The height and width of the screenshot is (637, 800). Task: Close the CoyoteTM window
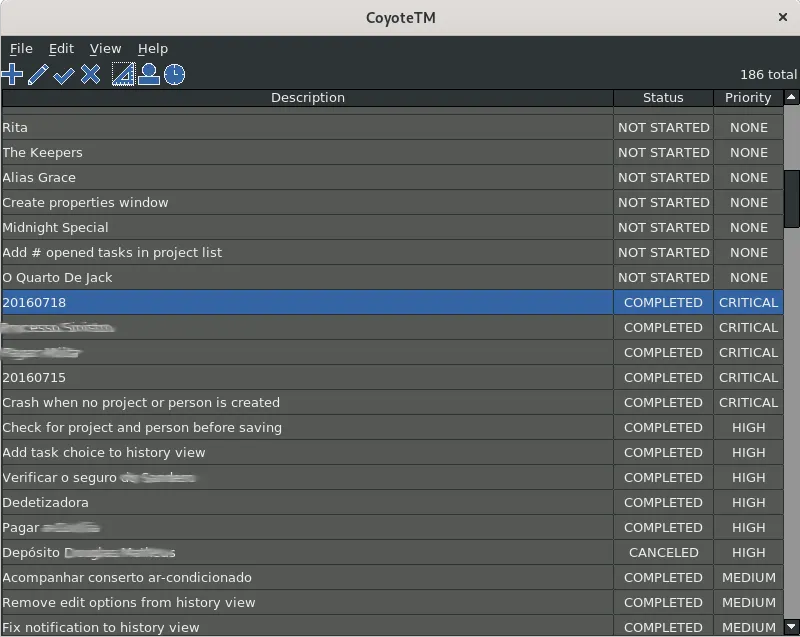783,17
